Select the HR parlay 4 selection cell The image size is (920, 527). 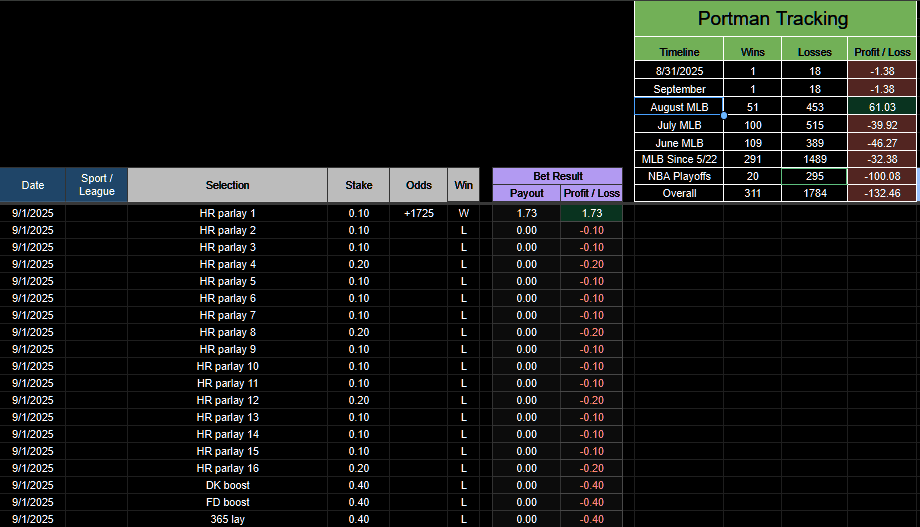228,264
